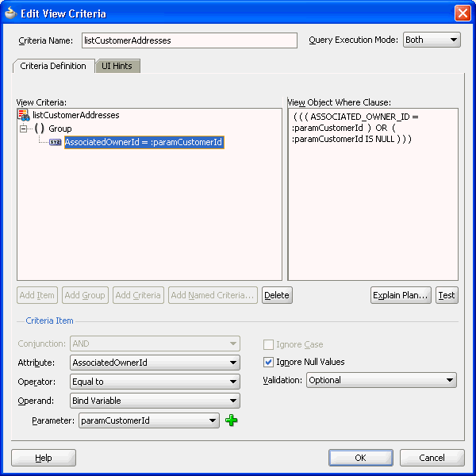Click the 'View Object Where Clause:' label
This screenshot has width=476, height=476.
pos(339,102)
